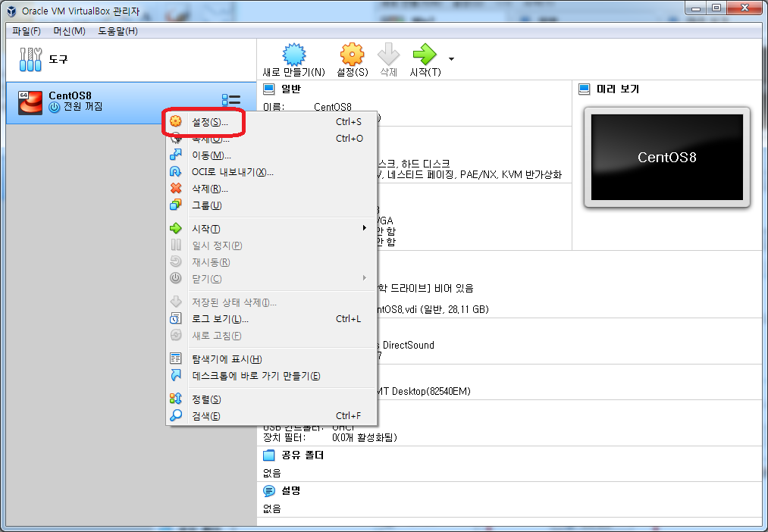Click 저장된 상태 삭제(D)... menu entry
The height and width of the screenshot is (532, 768).
pyautogui.click(x=271, y=302)
